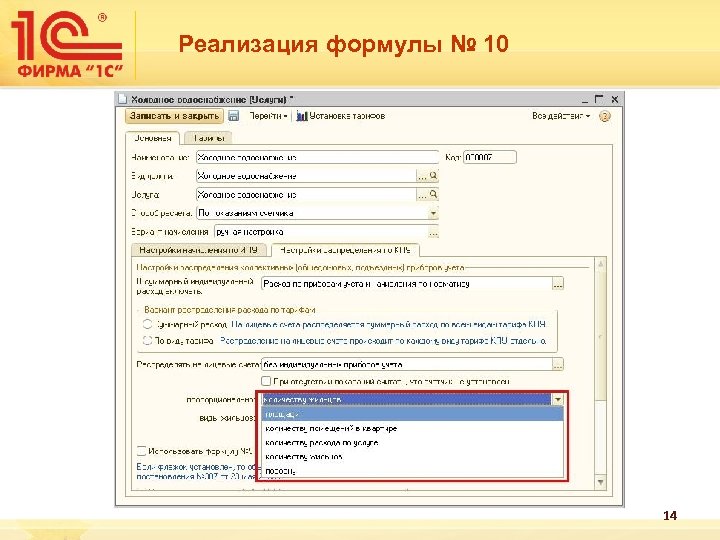Click Установка тарифов toolbar button text
Image resolution: width=720 pixels, height=540 pixels.
point(347,116)
